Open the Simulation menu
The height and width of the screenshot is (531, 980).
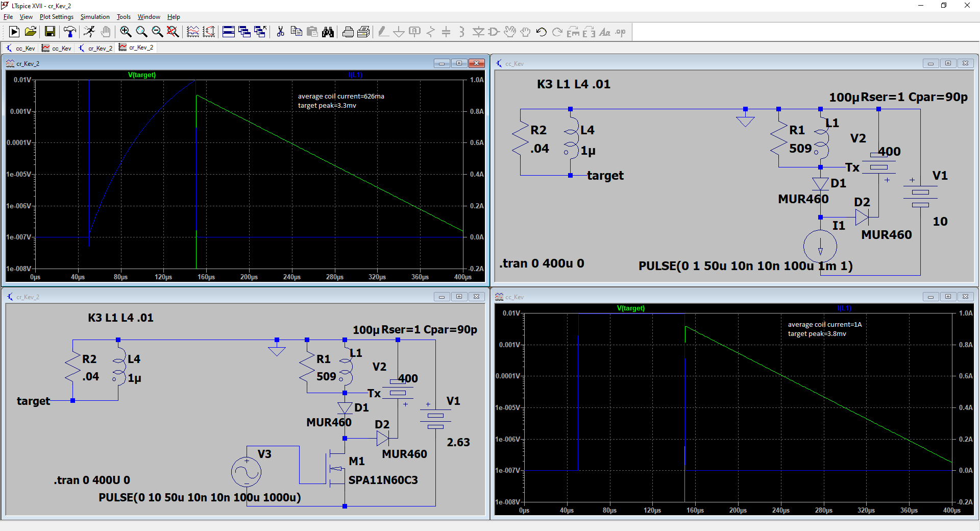[95, 17]
